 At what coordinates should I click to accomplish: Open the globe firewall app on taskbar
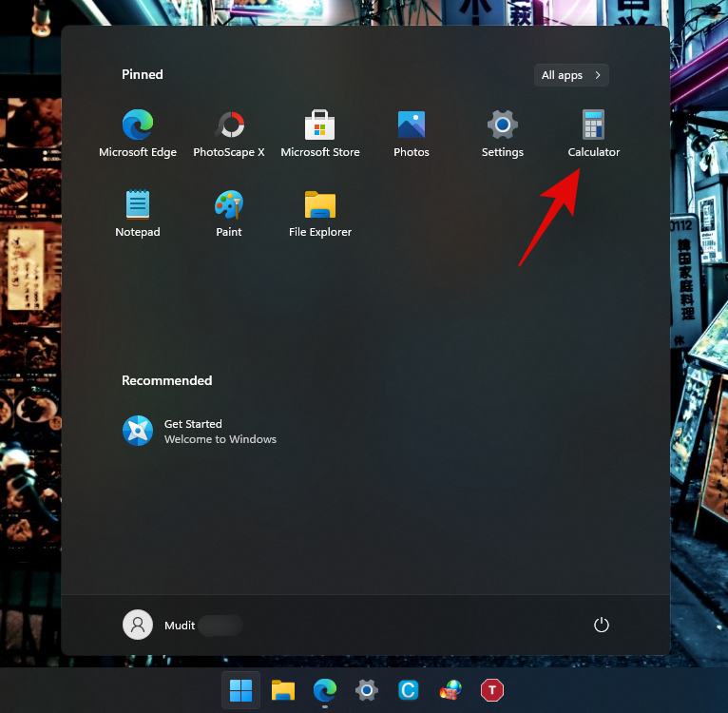point(450,690)
